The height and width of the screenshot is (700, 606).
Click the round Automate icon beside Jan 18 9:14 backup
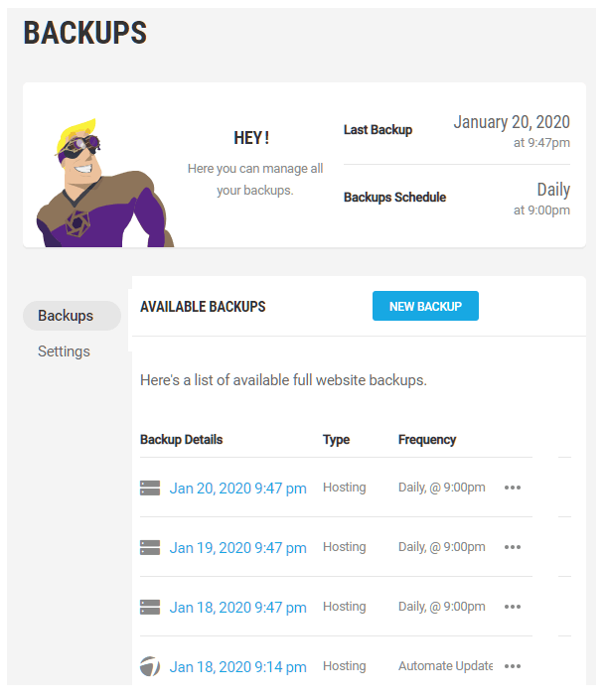pyautogui.click(x=150, y=666)
